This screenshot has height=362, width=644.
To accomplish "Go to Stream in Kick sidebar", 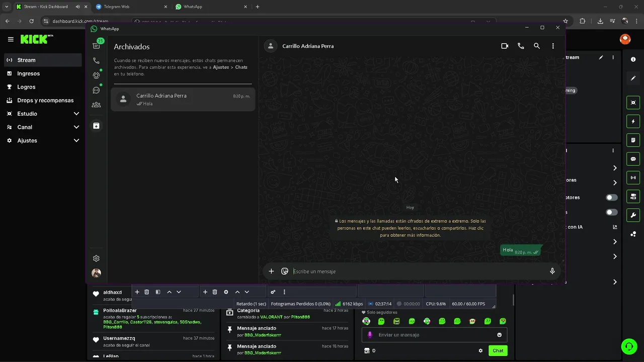I will click(42, 60).
